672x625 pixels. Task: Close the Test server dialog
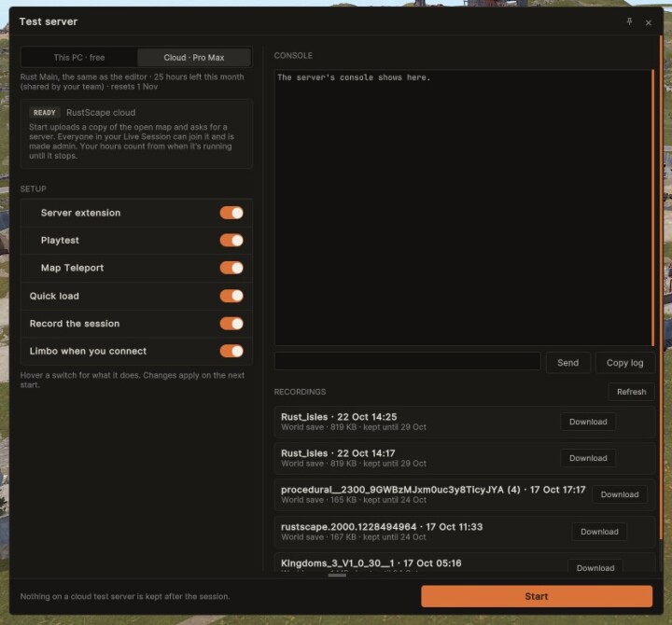click(x=649, y=22)
